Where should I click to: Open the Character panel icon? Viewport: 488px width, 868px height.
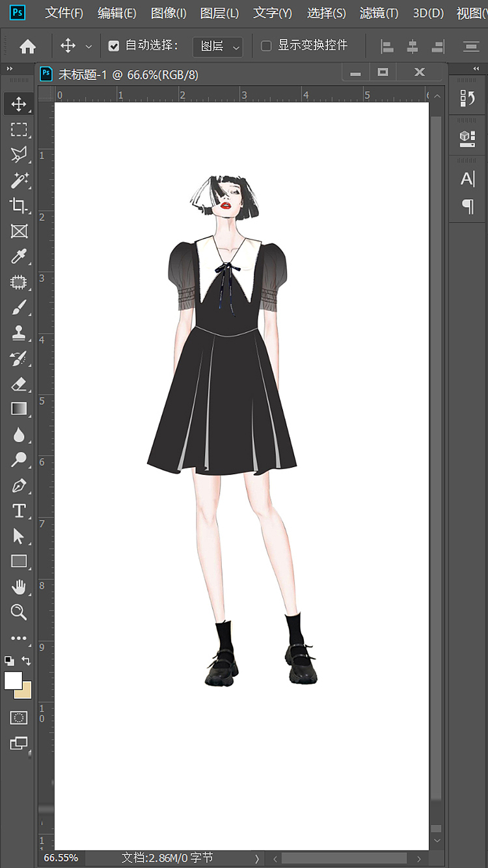(467, 179)
